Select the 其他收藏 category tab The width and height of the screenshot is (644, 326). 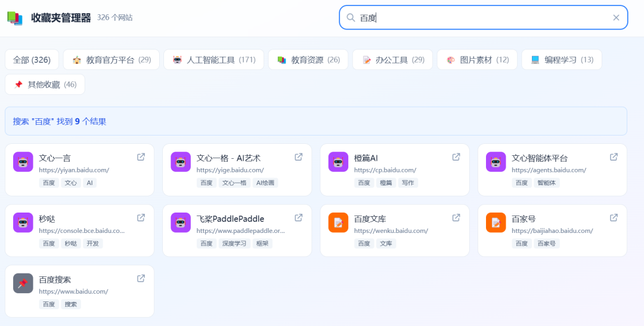coord(45,85)
